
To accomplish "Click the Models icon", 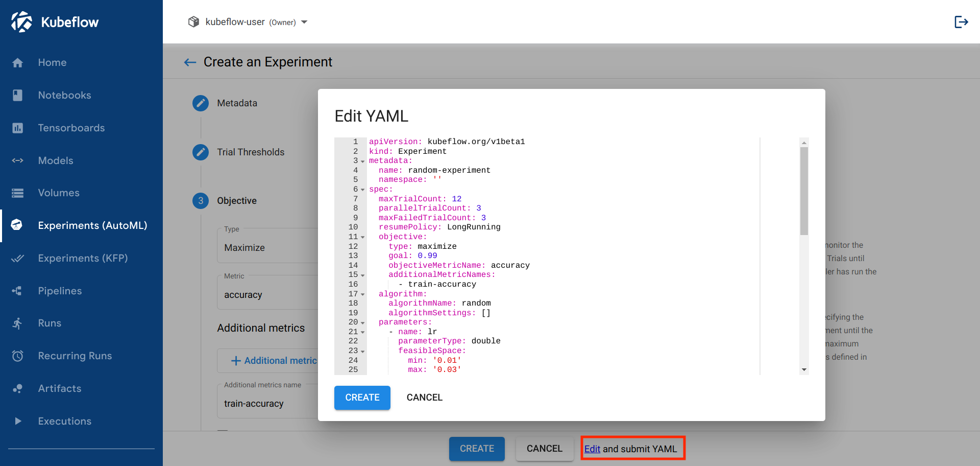I will pyautogui.click(x=17, y=160).
